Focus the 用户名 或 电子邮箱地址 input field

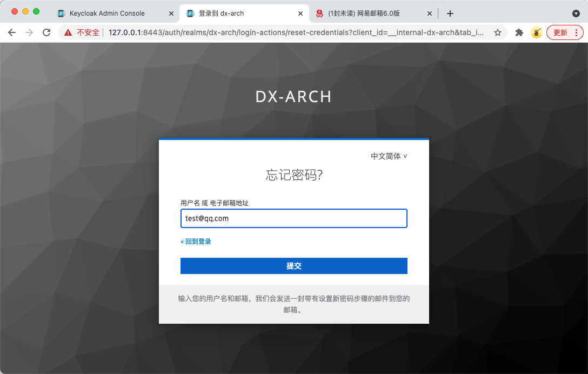coord(293,218)
